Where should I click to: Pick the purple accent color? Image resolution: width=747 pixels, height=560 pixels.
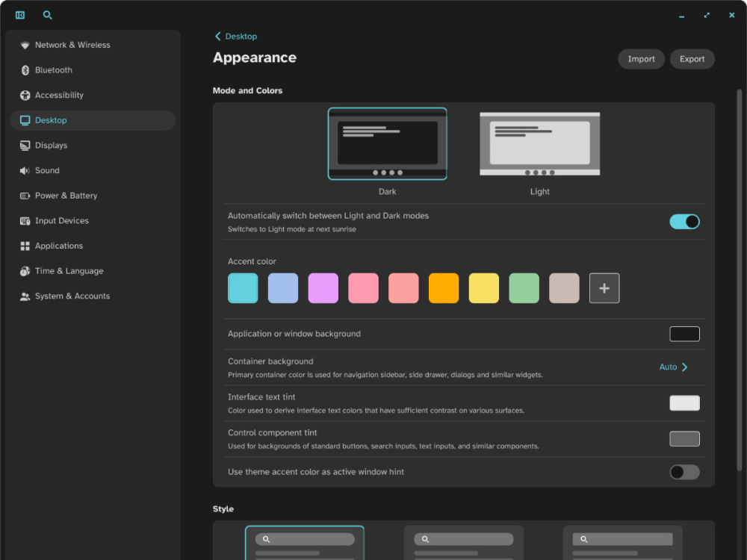(x=323, y=288)
